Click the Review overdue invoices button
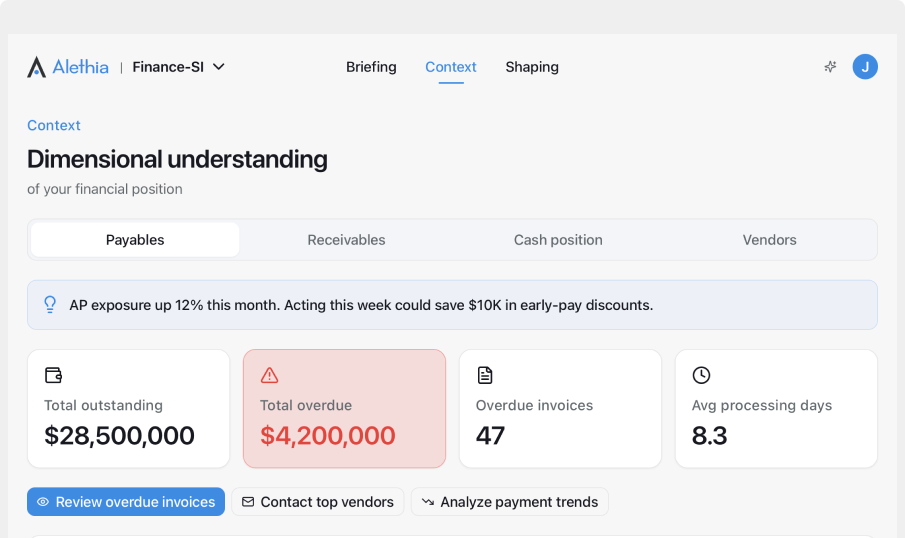This screenshot has width=905, height=538. [126, 502]
